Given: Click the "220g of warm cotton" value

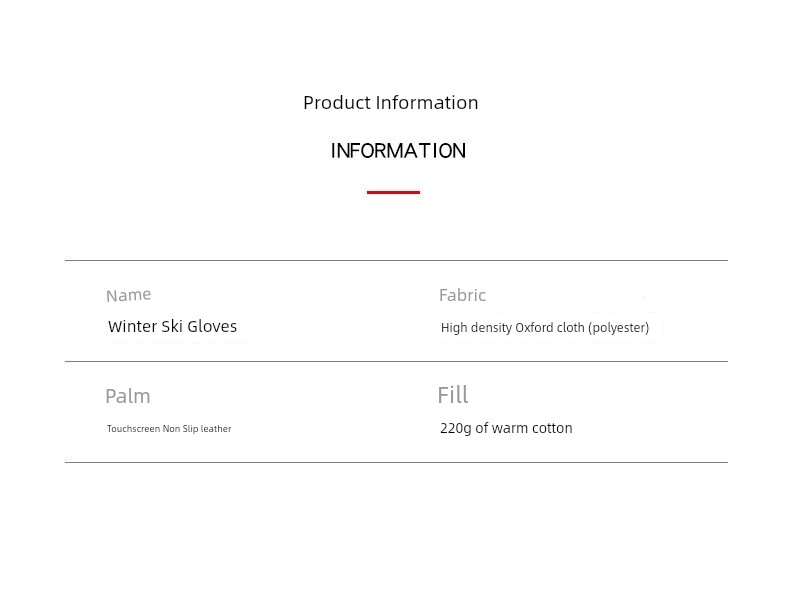Looking at the screenshot, I should pos(506,428).
